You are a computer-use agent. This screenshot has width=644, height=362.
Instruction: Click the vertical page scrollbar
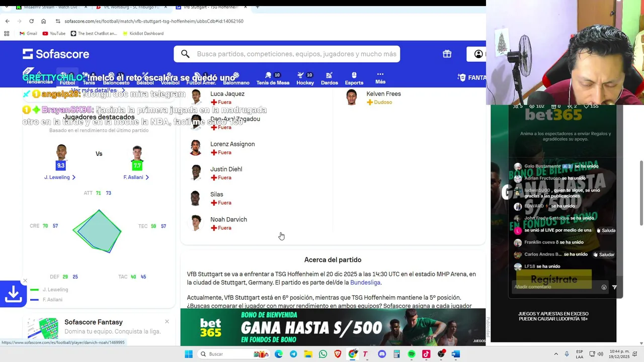tap(640, 193)
